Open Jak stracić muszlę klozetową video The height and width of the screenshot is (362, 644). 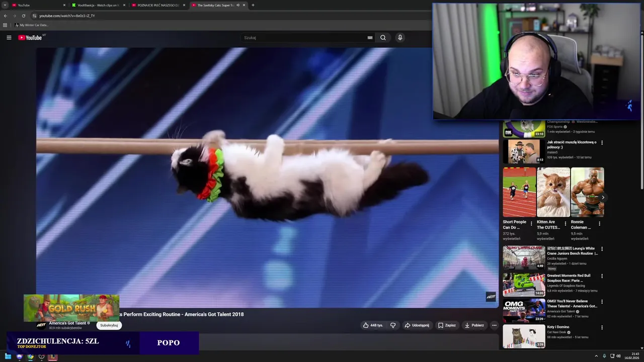524,151
